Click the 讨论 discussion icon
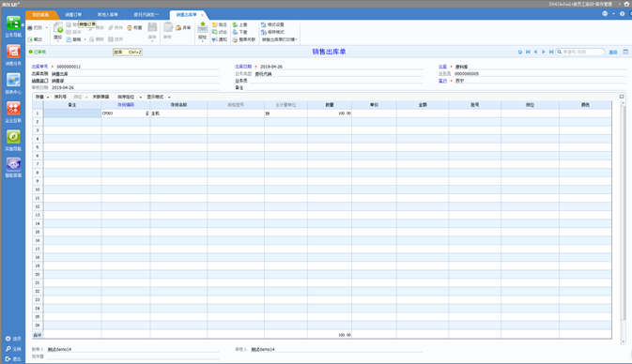The image size is (632, 364). pos(215,32)
